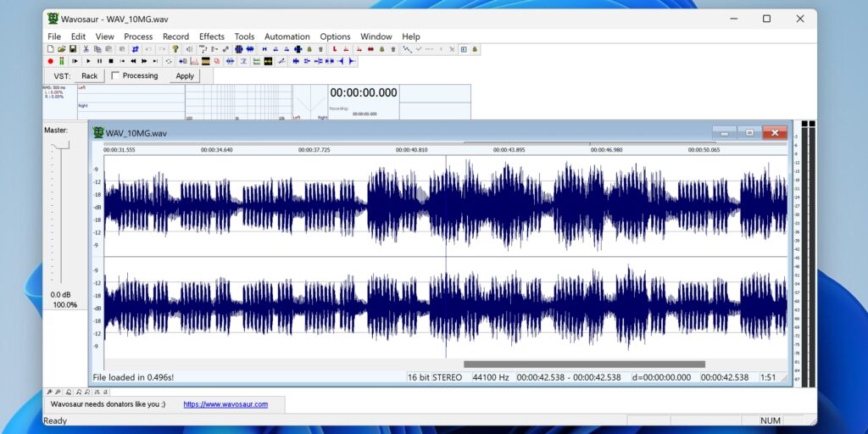Click the 00:00:46.980 timeline marker
The width and height of the screenshot is (868, 434).
(607, 150)
